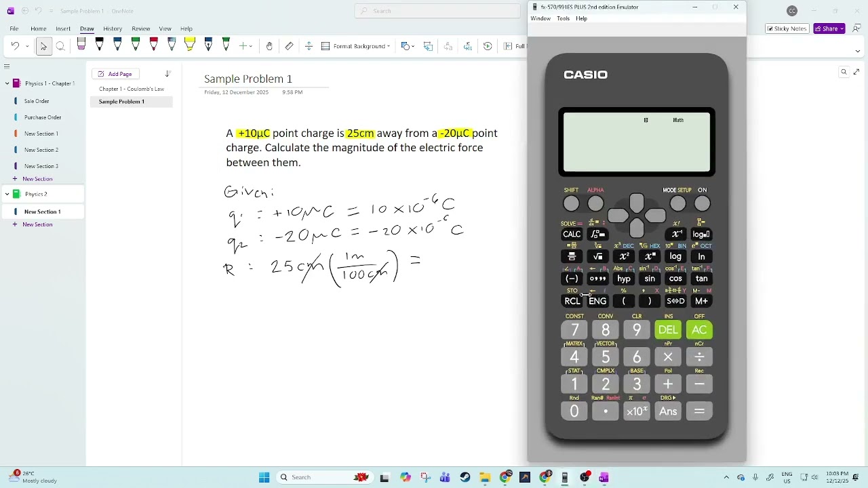The image size is (868, 488).
Task: Switch to the History tab
Action: pos(113,29)
